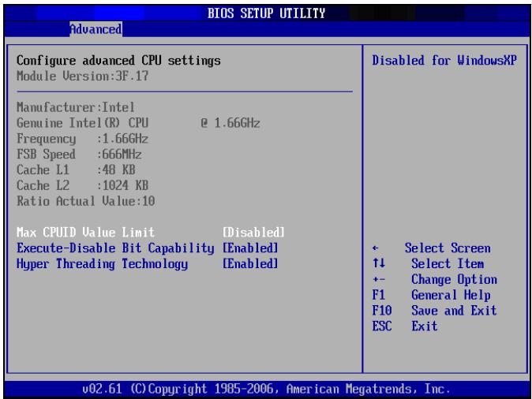Change Execute-Disable Bit [Enabled] value
Screen dimensions: 532x399
point(250,248)
